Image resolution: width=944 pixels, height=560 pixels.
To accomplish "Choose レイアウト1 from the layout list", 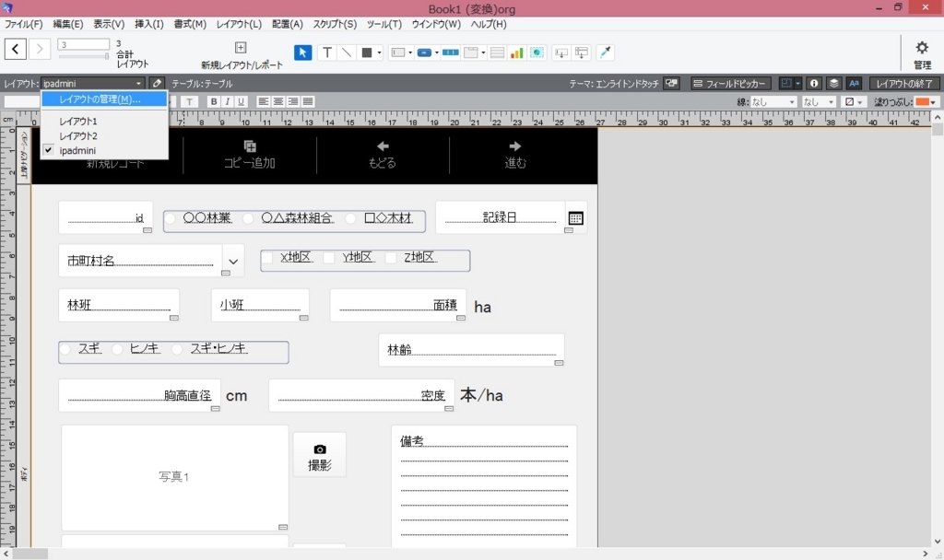I will [x=78, y=121].
